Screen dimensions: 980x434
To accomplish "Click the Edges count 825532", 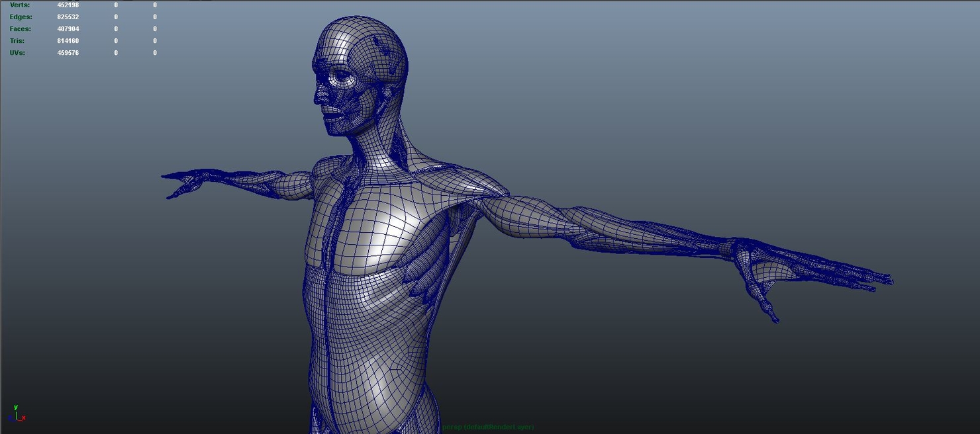I will (x=67, y=17).
